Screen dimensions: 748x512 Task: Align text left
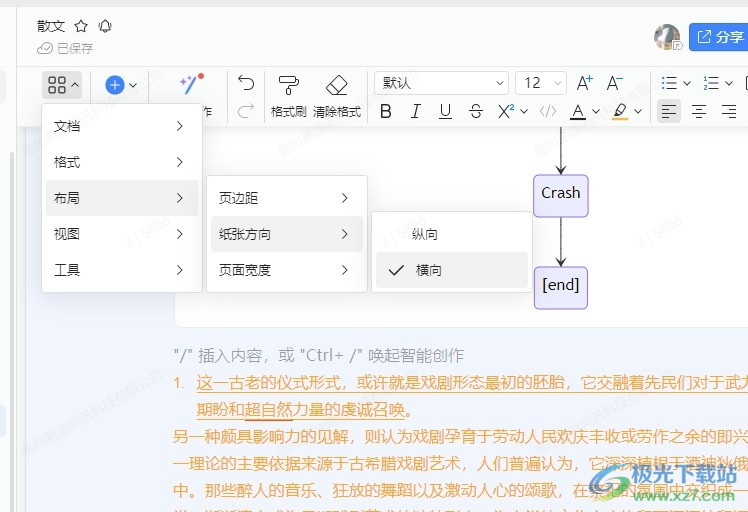pos(669,112)
